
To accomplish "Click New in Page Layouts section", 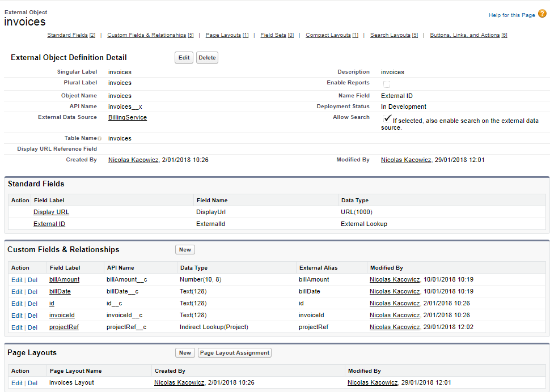I will [185, 353].
